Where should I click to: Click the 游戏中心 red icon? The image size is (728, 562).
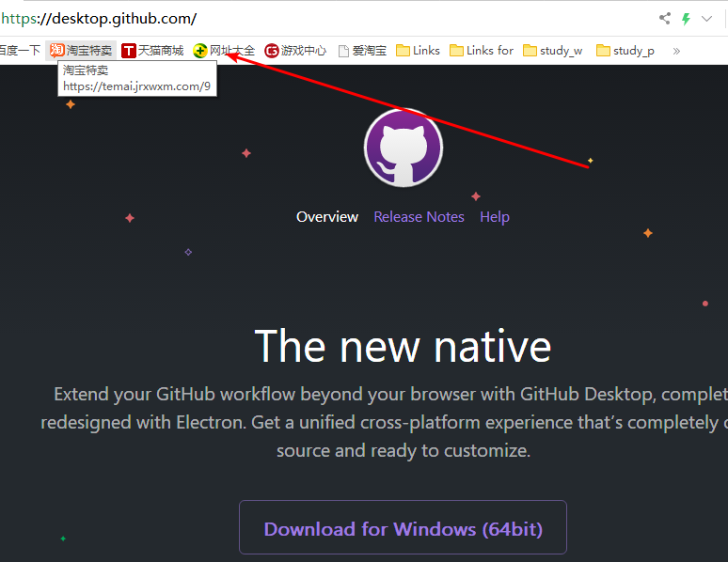[272, 51]
